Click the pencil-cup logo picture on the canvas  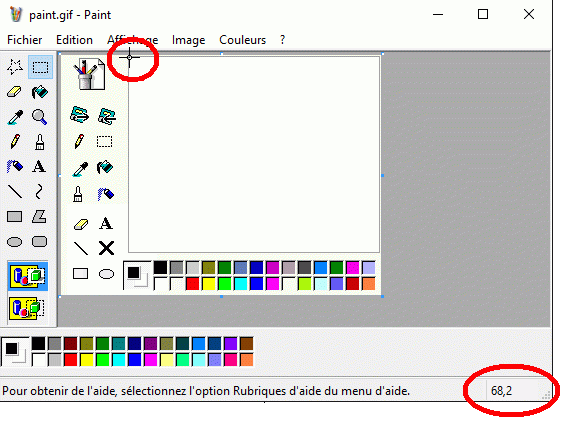coord(89,73)
